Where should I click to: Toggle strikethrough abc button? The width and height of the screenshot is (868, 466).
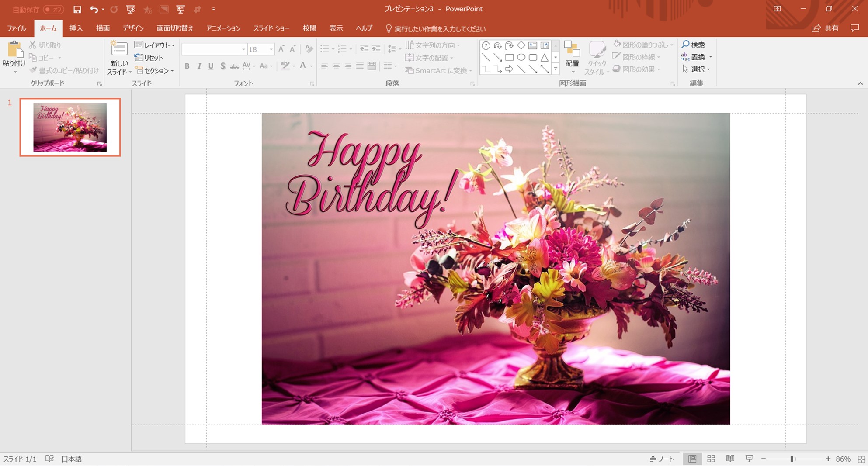pyautogui.click(x=234, y=66)
